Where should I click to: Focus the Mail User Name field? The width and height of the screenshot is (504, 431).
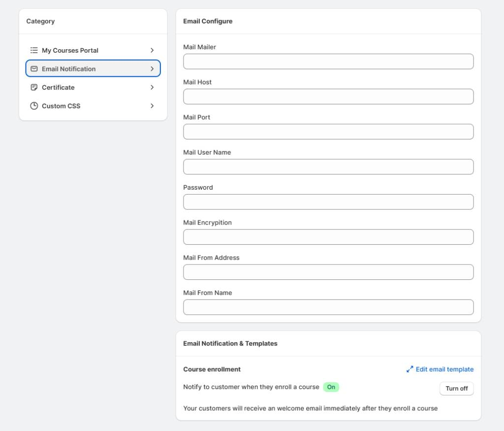(x=328, y=166)
